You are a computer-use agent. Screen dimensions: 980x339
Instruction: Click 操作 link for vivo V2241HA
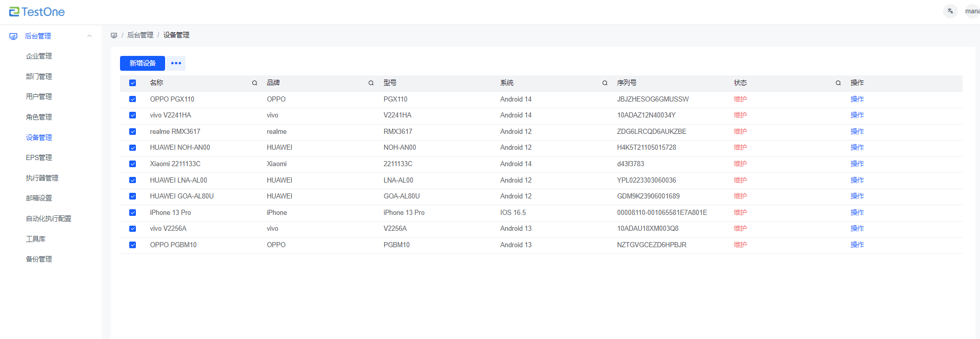[857, 115]
